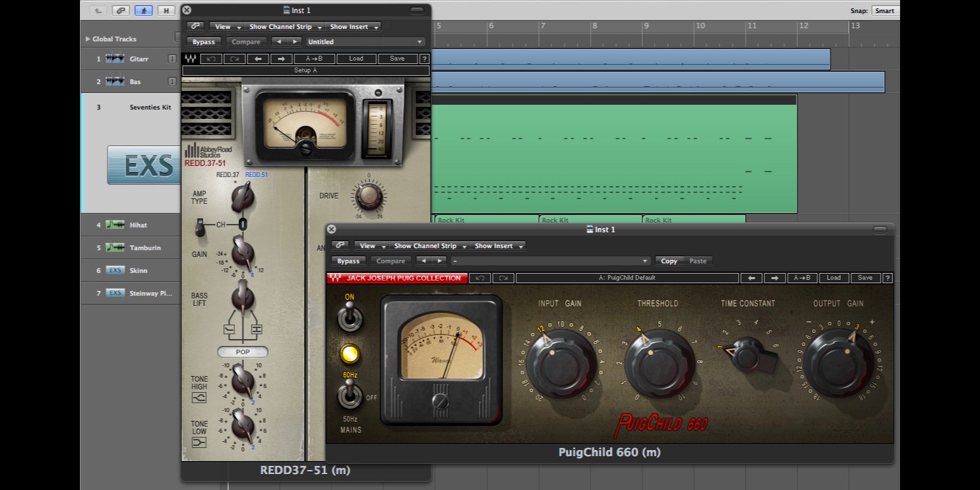Click the EXS icon on Skinn track
Viewport: 980px width, 490px height.
click(115, 270)
